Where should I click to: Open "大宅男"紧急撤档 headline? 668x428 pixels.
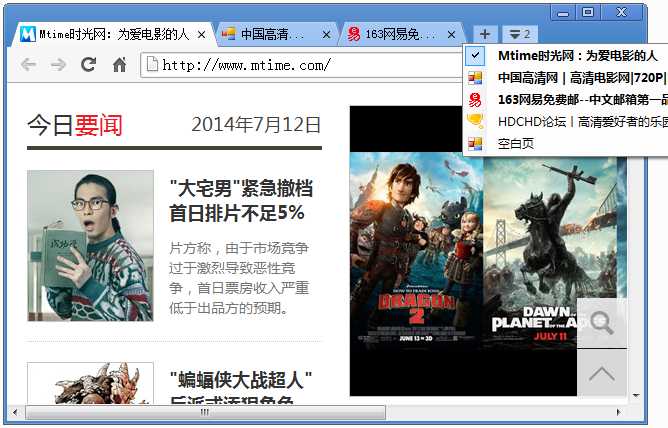(241, 201)
